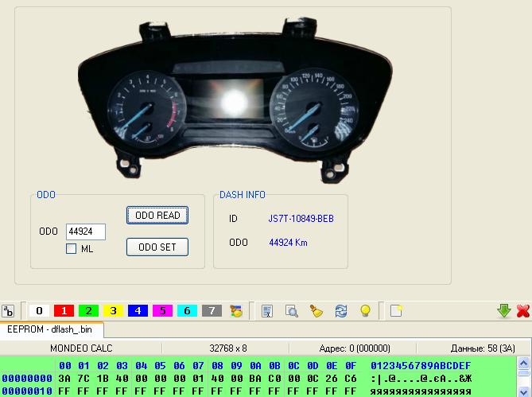Click the color palette icon after swatch 7
Image resolution: width=532 pixels, height=397 pixels.
tap(235, 311)
